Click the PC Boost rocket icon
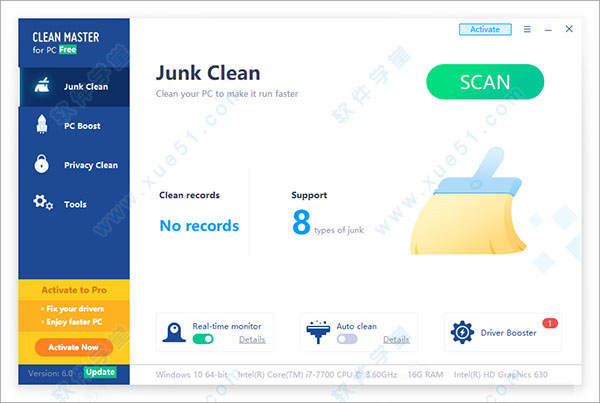This screenshot has width=600, height=403. pos(42,125)
